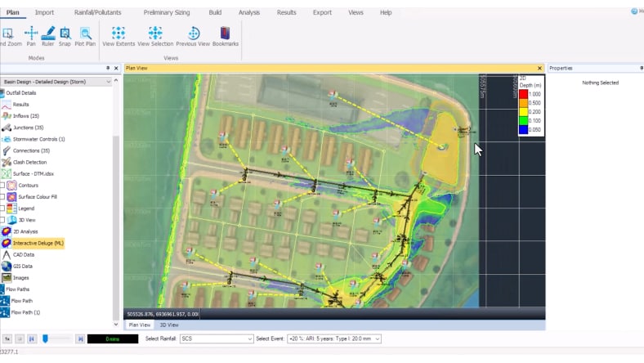This screenshot has height=363, width=644.
Task: Toggle the 3D View checkbox
Action: pyautogui.click(x=2, y=220)
